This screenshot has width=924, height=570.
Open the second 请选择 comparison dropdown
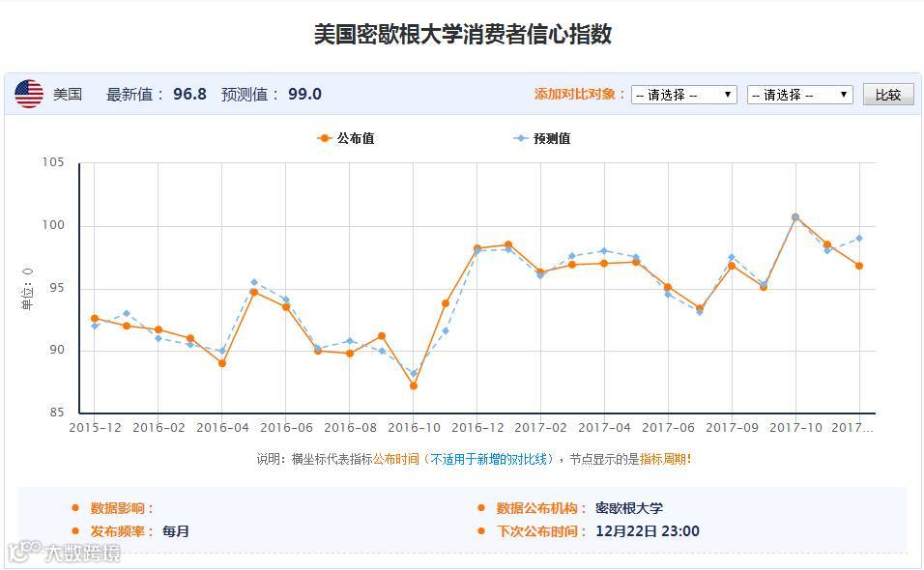pyautogui.click(x=799, y=95)
